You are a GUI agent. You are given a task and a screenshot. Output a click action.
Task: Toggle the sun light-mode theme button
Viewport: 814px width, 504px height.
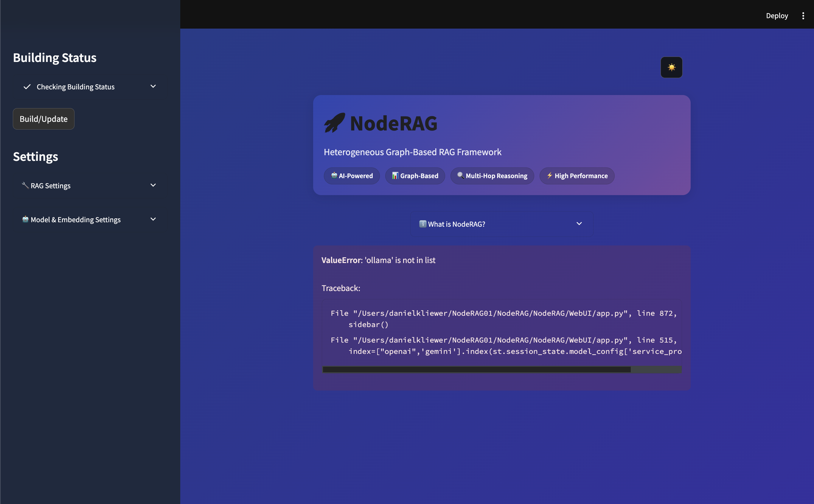pos(671,67)
